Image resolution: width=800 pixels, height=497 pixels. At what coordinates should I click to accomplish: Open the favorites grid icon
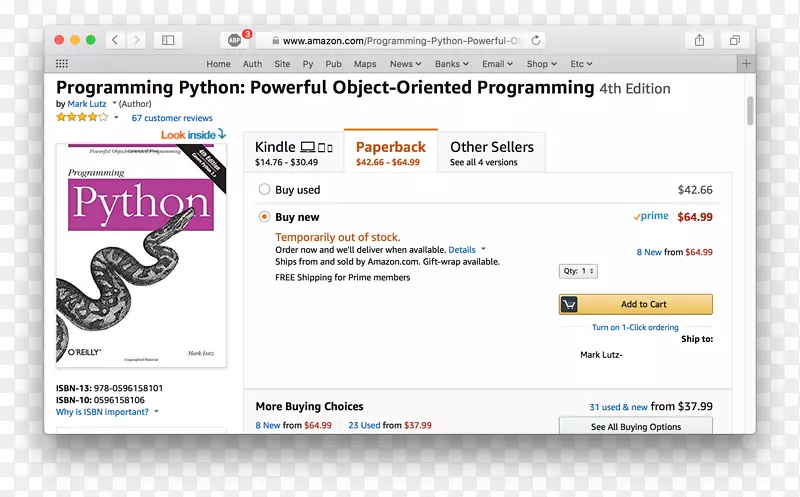point(62,64)
